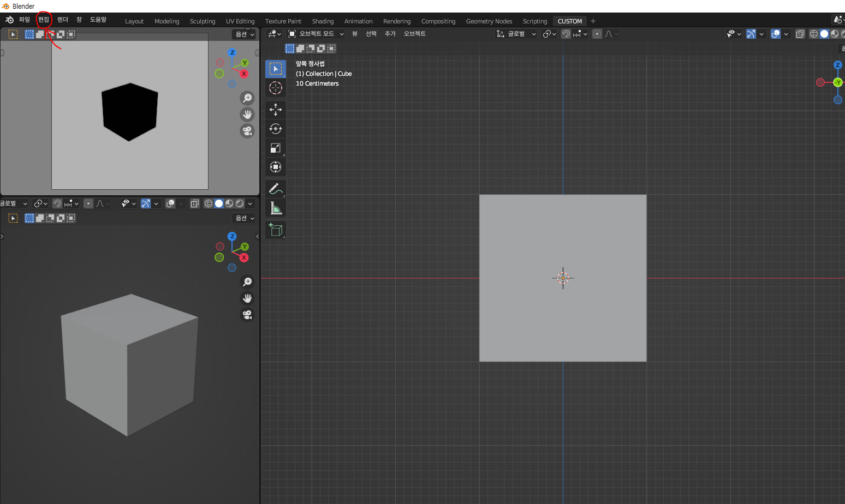Open the 오브젝트 모드 mode dropdown
The height and width of the screenshot is (504, 845).
click(316, 34)
